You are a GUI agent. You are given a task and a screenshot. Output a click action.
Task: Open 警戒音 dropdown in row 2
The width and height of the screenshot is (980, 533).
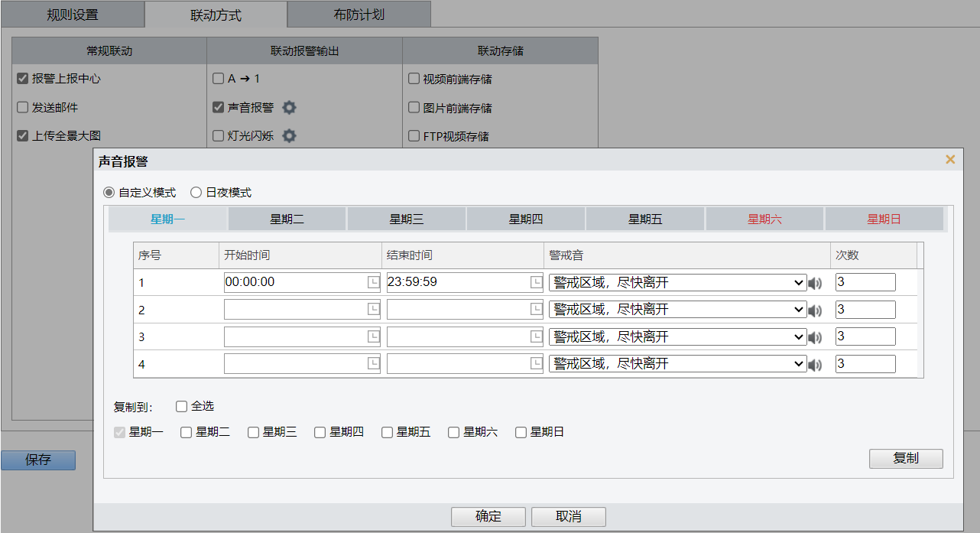(x=677, y=310)
